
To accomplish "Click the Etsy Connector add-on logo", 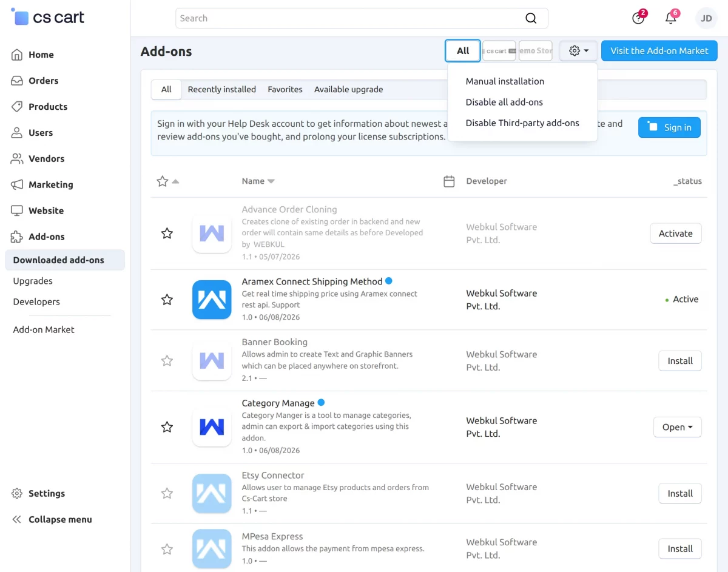I will pos(212,494).
